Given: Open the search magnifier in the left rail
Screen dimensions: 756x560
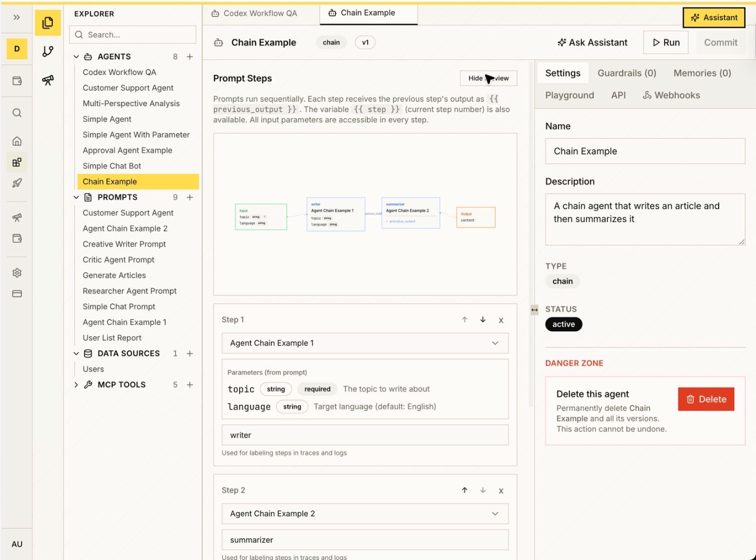Looking at the screenshot, I should (x=17, y=113).
